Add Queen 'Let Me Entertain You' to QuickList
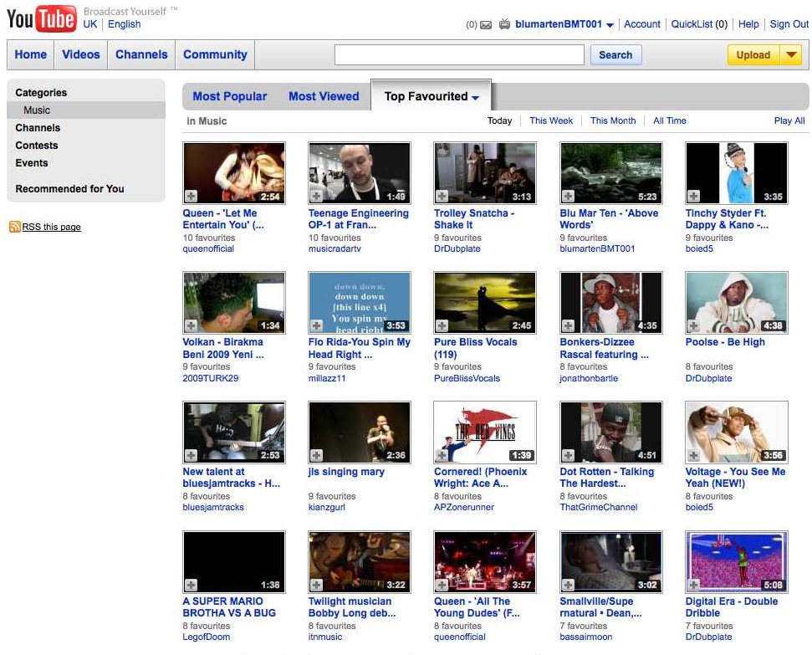This screenshot has height=655, width=812. click(192, 196)
